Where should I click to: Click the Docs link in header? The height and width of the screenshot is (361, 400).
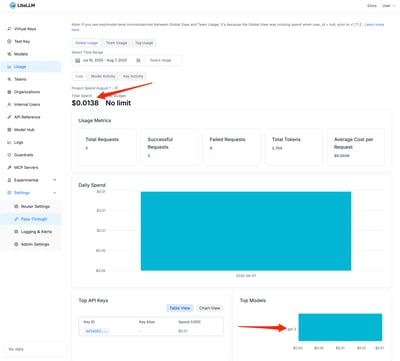point(372,6)
